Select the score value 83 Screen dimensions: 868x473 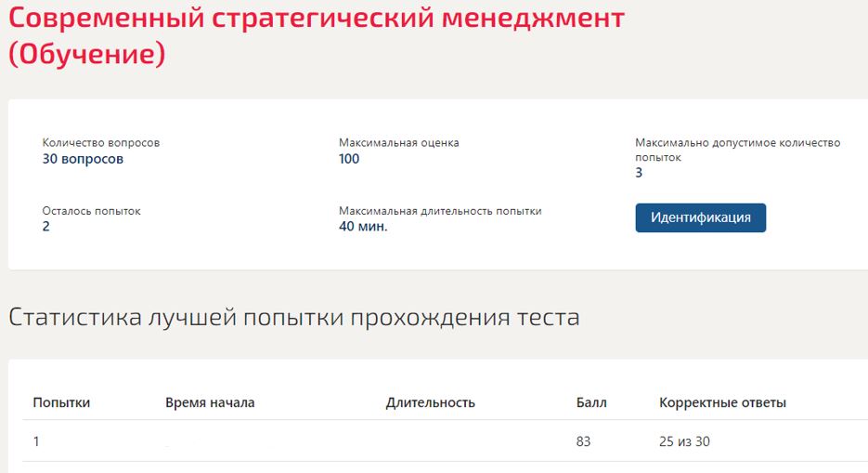tap(583, 441)
